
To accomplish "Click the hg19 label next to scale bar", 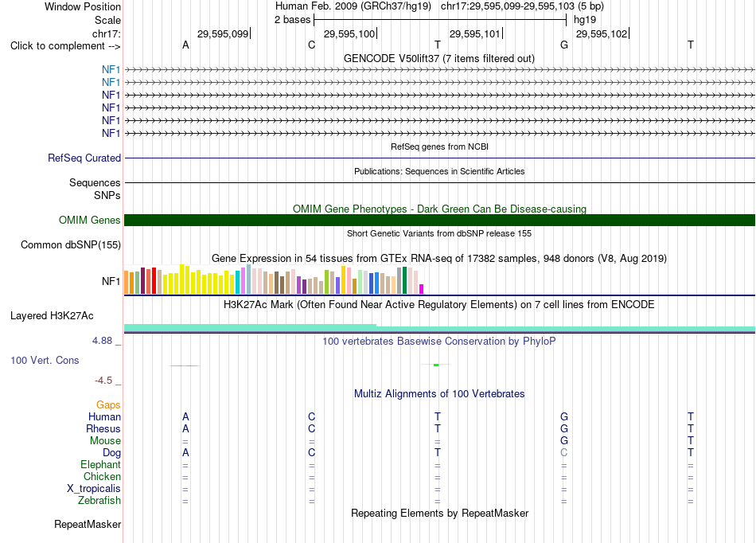I will pyautogui.click(x=585, y=20).
